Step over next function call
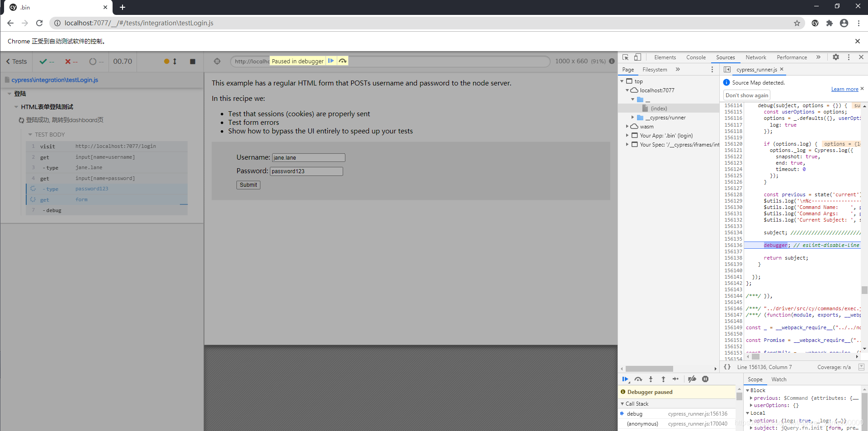Viewport: 868px width, 431px height. [x=638, y=379]
